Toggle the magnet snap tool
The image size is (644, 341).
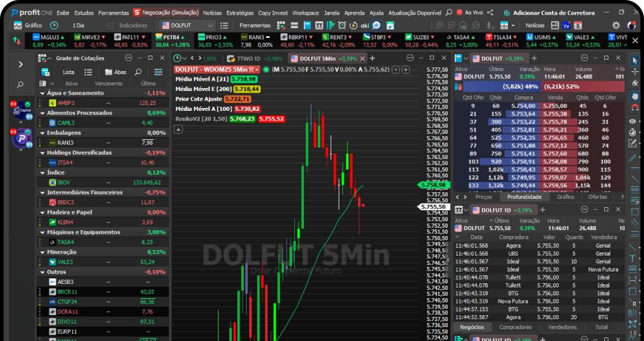635,108
